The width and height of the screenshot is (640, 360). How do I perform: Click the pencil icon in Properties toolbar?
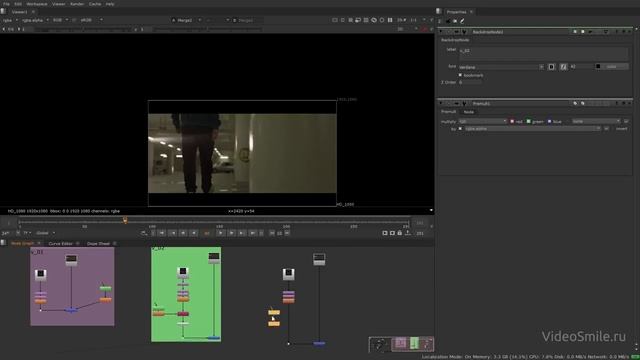point(462,21)
